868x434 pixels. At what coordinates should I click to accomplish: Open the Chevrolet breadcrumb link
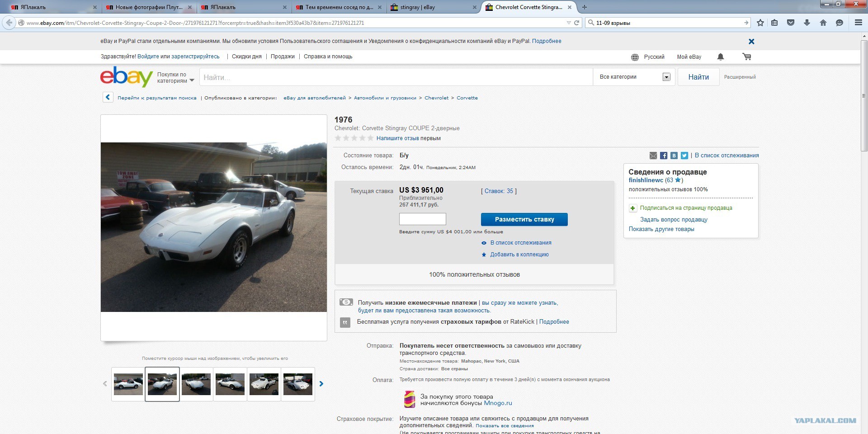tap(437, 98)
